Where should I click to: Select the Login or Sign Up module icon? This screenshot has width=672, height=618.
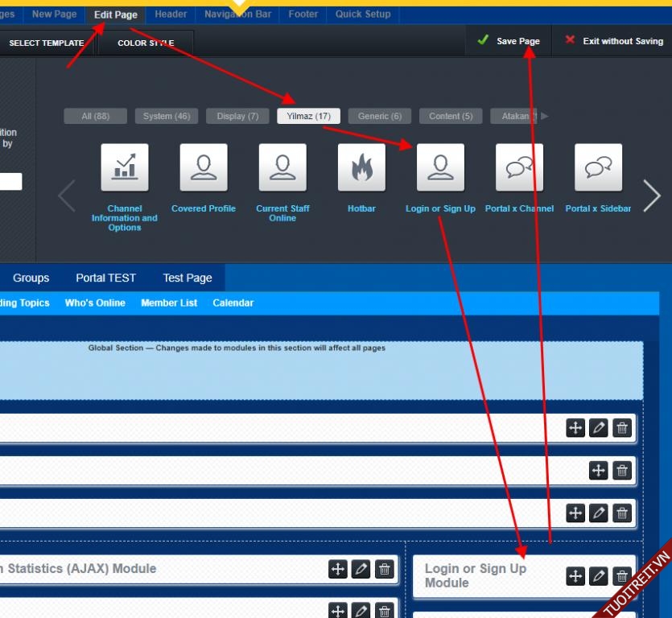[x=440, y=167]
